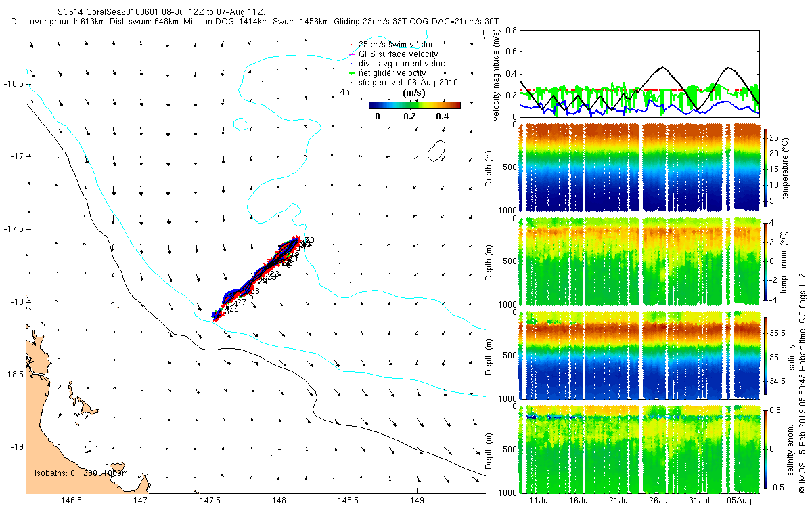
Task: Click the '26Jul' date tick label
Action: (x=659, y=501)
